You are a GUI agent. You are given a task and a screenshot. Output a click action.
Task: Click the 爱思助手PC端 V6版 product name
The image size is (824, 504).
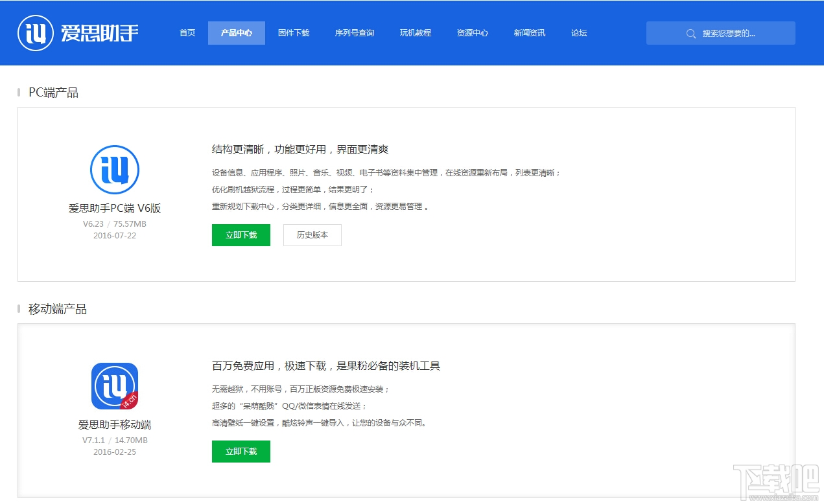114,209
